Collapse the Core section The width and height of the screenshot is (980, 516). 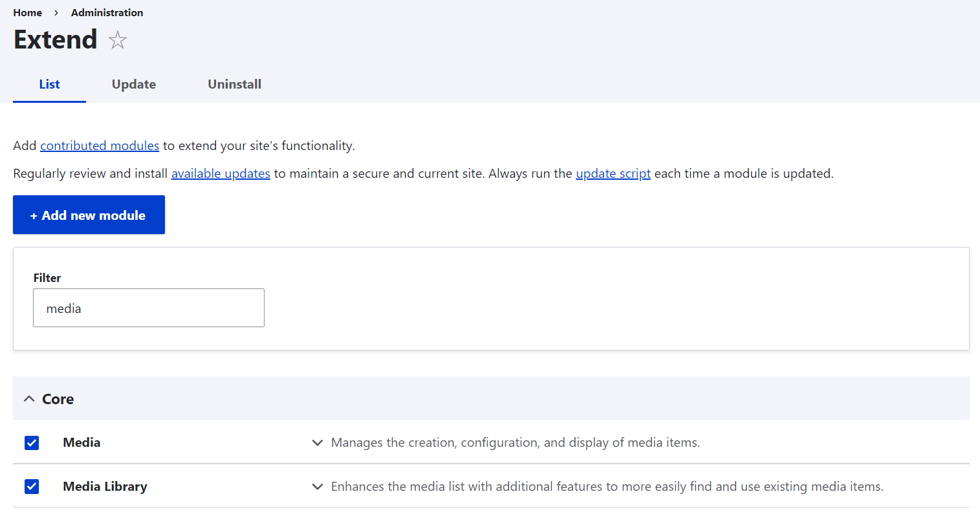click(28, 398)
